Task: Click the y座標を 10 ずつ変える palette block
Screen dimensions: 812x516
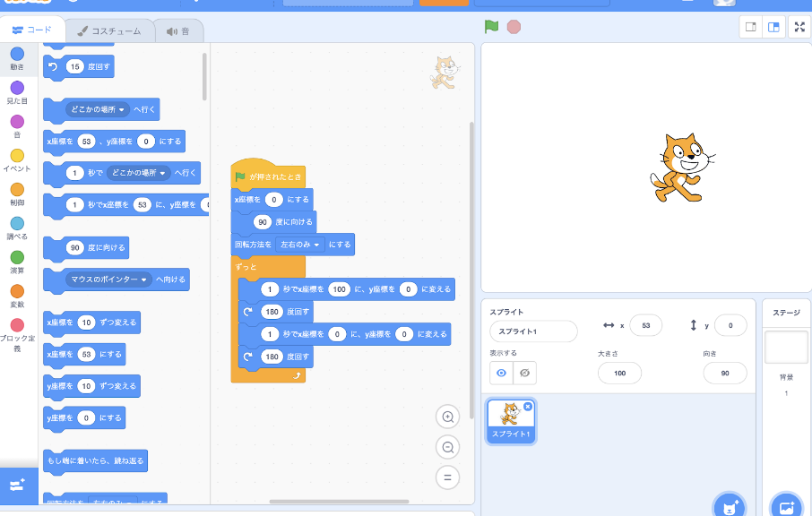Action: click(x=91, y=386)
